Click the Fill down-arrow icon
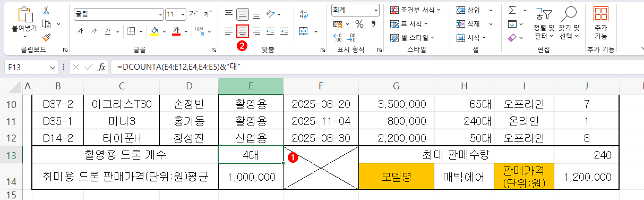Viewport: 644px width, 200px height. [x=512, y=24]
